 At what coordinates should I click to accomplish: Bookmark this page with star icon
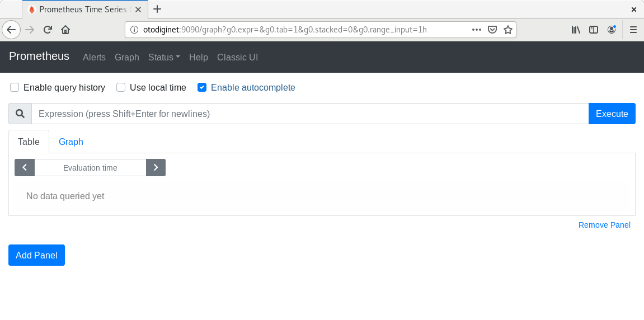[507, 30]
